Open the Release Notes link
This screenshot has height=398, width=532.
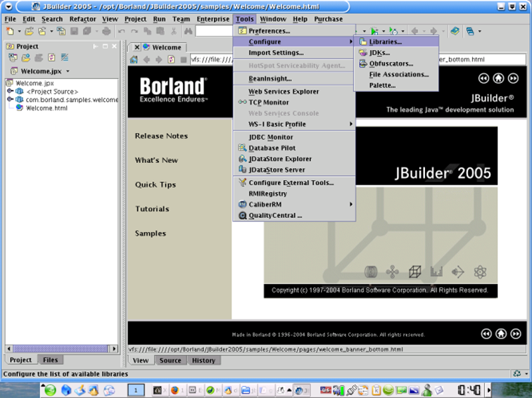tap(161, 136)
